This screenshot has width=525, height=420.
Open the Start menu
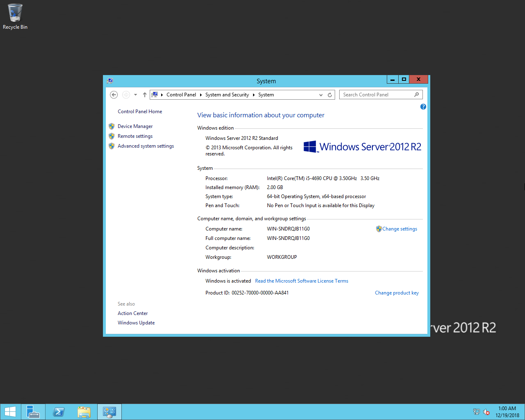(x=10, y=412)
